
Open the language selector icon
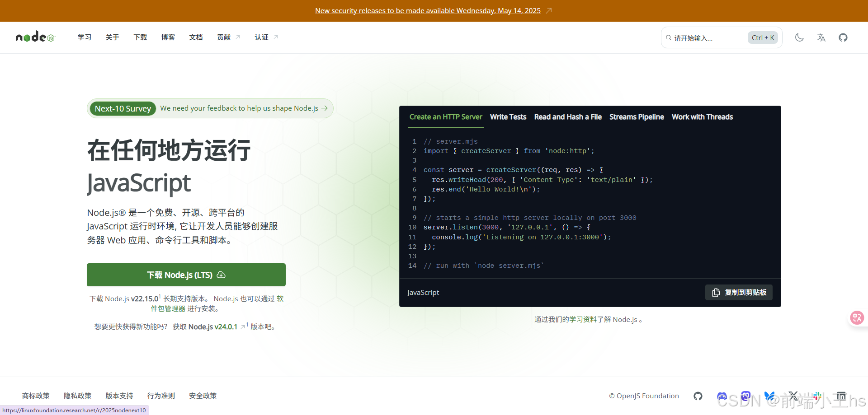pyautogui.click(x=821, y=37)
